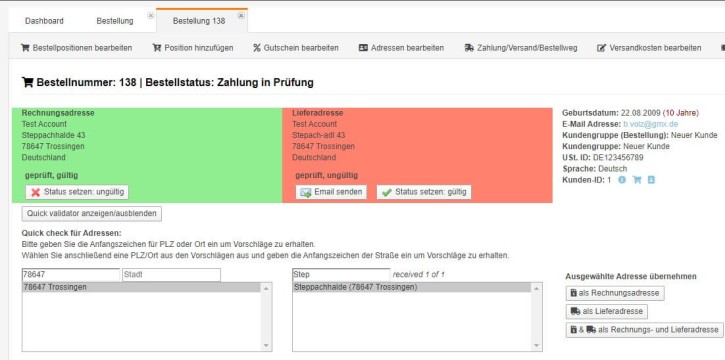Select the Bestellung 138 tab
Screen dimensions: 725x360
pyautogui.click(x=199, y=21)
